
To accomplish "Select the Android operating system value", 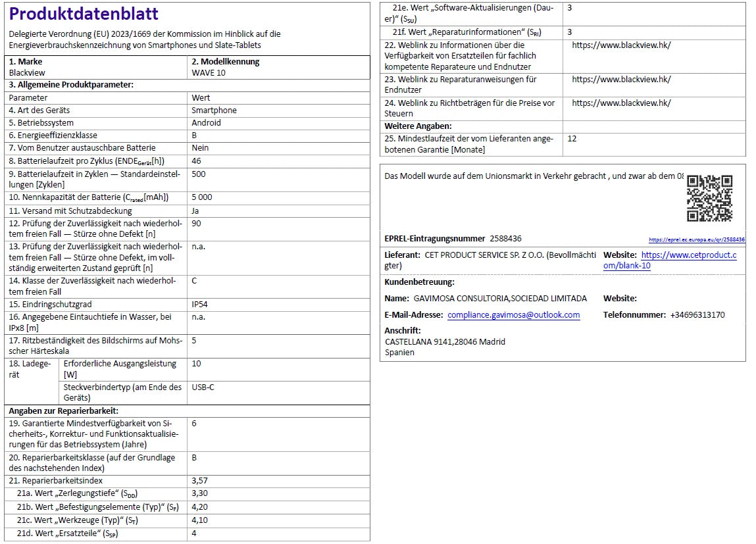I will (x=206, y=123).
